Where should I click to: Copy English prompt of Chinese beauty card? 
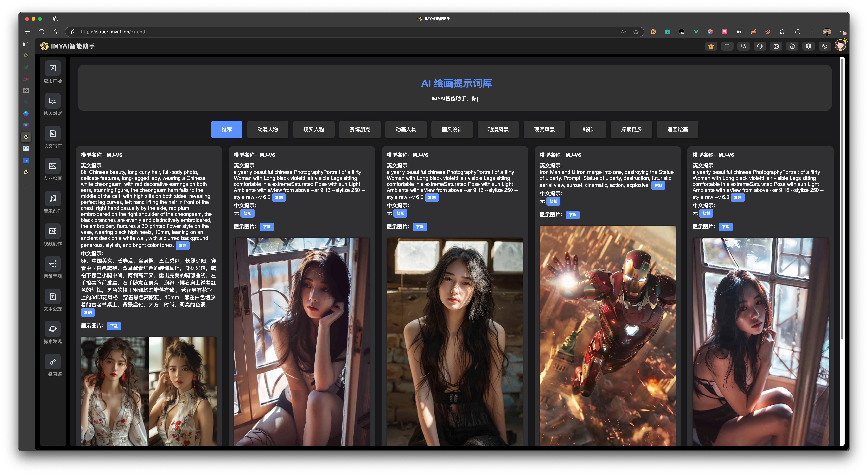tap(183, 246)
